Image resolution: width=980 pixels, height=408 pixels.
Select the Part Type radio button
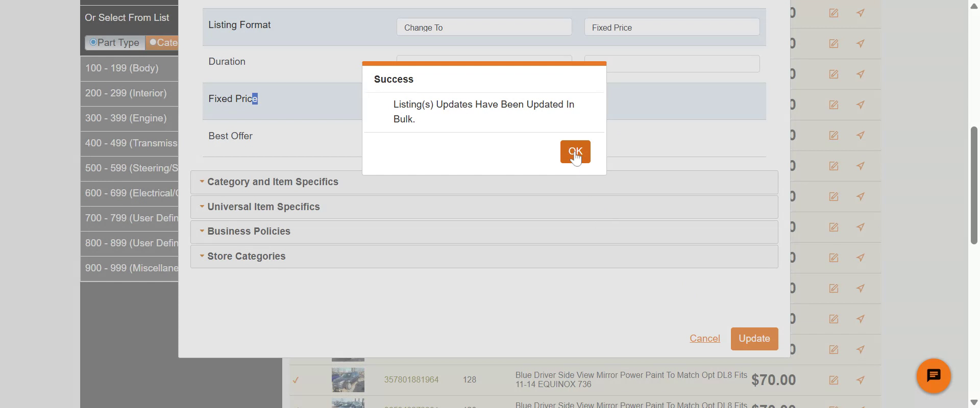[93, 42]
